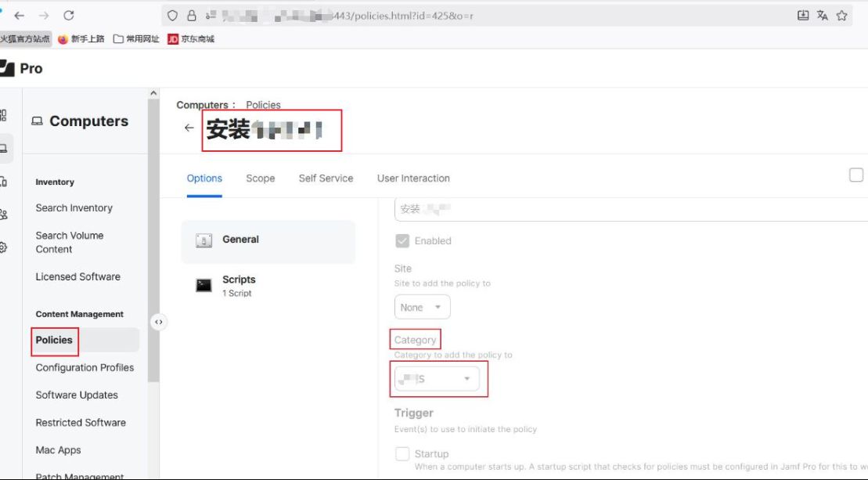Click the policy display name field
Image resolution: width=868 pixels, height=480 pixels.
(x=626, y=210)
